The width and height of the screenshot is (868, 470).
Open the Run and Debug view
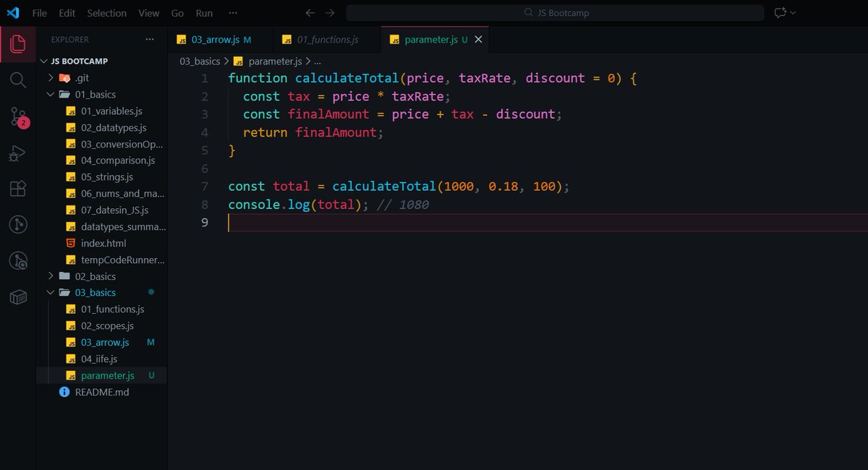[18, 153]
